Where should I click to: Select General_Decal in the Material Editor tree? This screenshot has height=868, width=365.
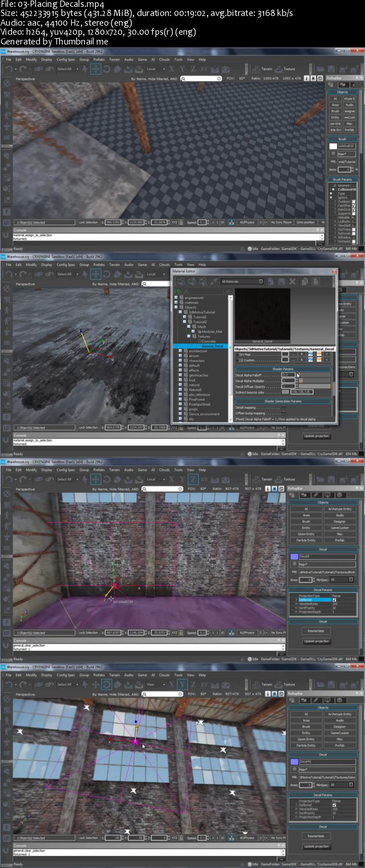click(x=212, y=346)
